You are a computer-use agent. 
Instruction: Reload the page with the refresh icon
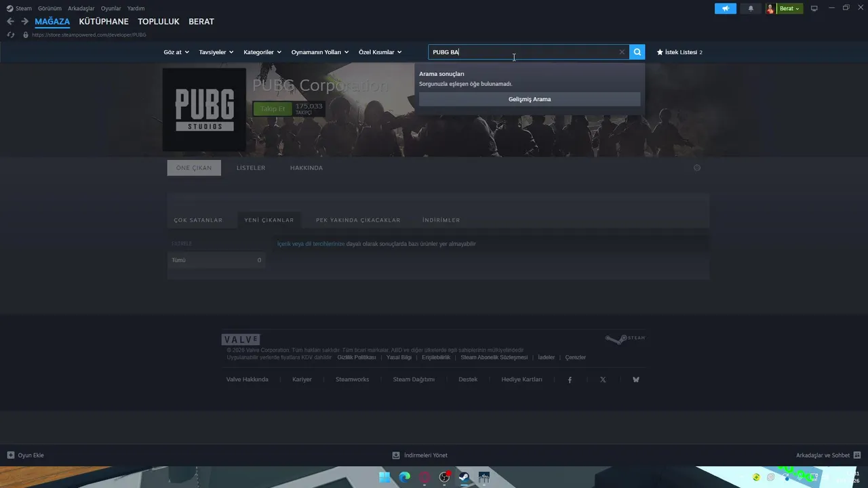coord(10,35)
